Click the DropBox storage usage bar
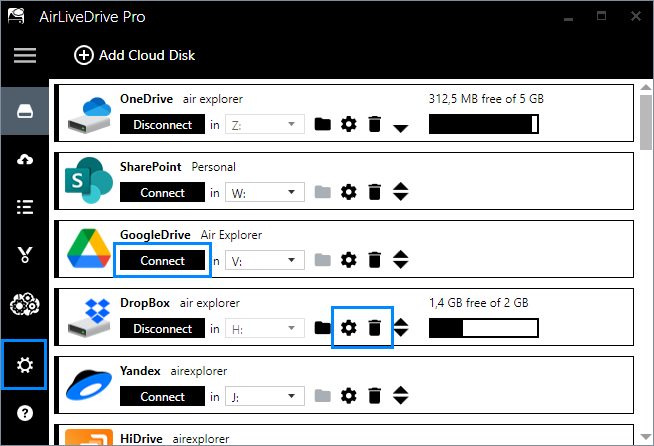 click(484, 328)
